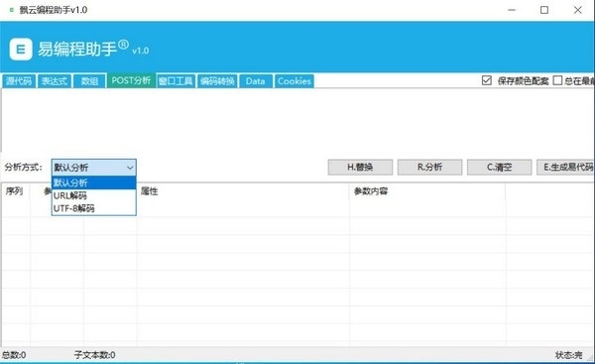Viewport: 595px width, 364px height.
Task: Switch to the 源代码 tab
Action: tap(19, 81)
